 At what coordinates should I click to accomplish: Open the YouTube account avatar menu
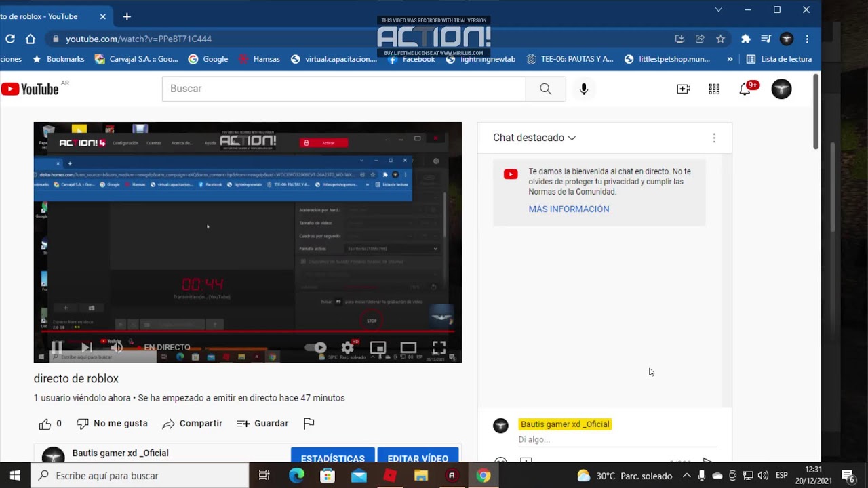781,89
